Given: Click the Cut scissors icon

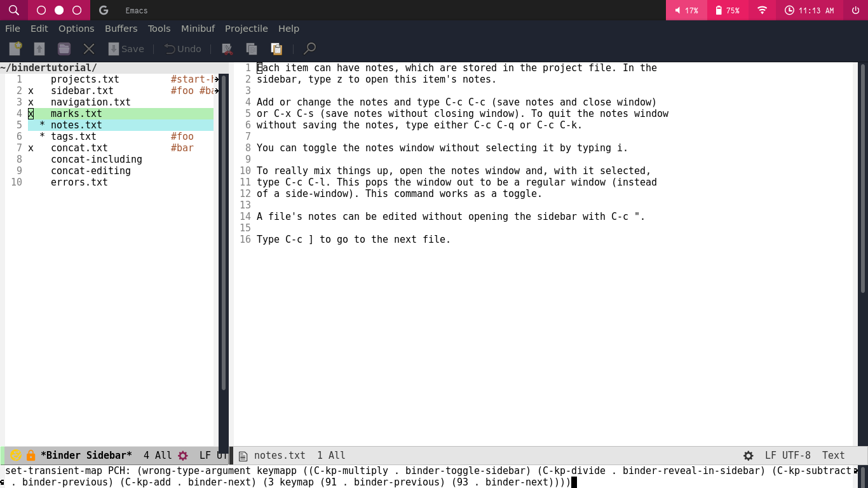Looking at the screenshot, I should (227, 49).
